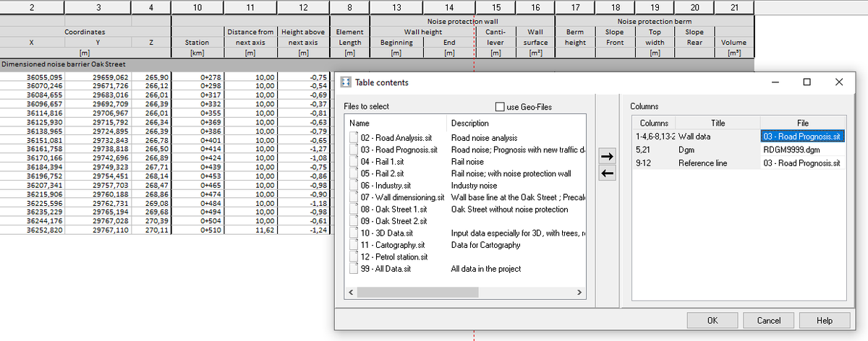Click the 5,21 columns cell
The image size is (868, 341).
pyautogui.click(x=655, y=150)
